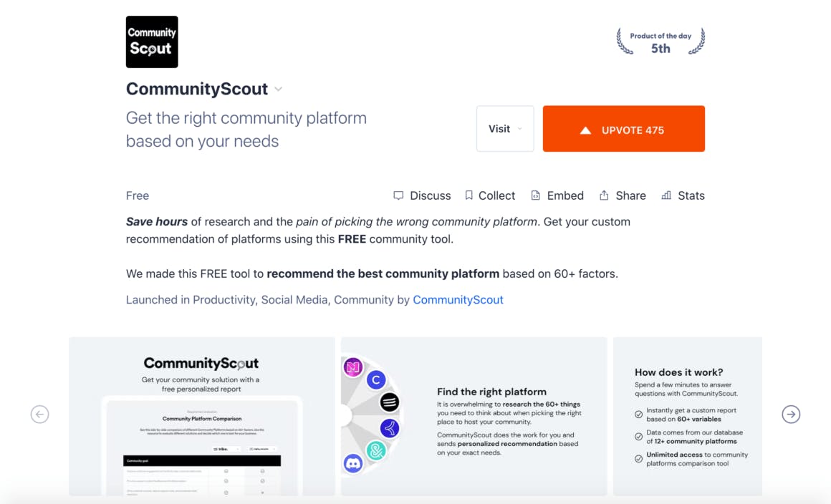Click the CommunityScout logo image
831x504 pixels.
point(152,42)
